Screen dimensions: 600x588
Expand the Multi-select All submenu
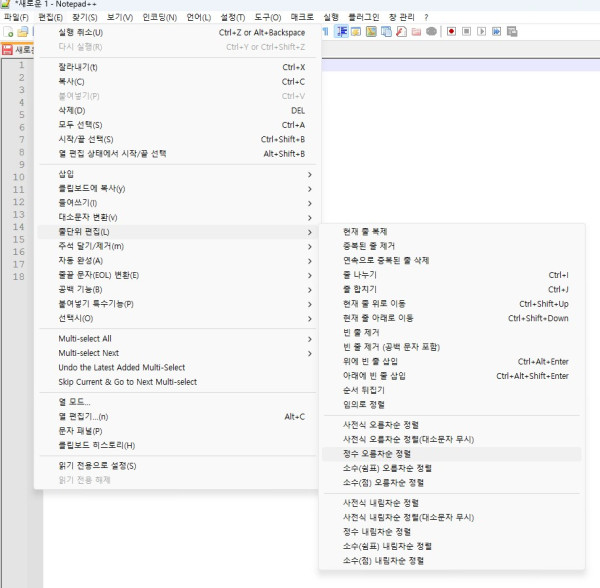tap(177, 339)
